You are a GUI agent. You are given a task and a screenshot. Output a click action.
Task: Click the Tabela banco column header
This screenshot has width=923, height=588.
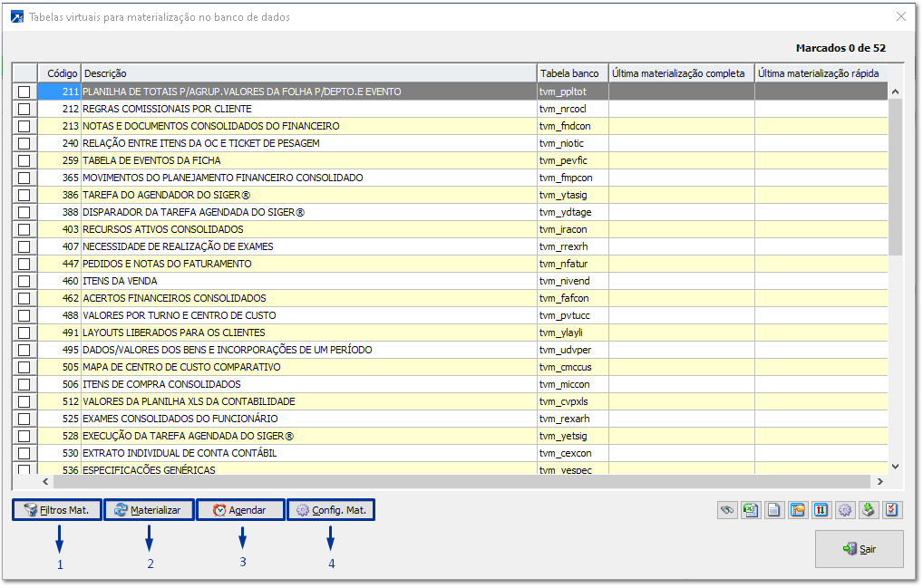tap(573, 73)
